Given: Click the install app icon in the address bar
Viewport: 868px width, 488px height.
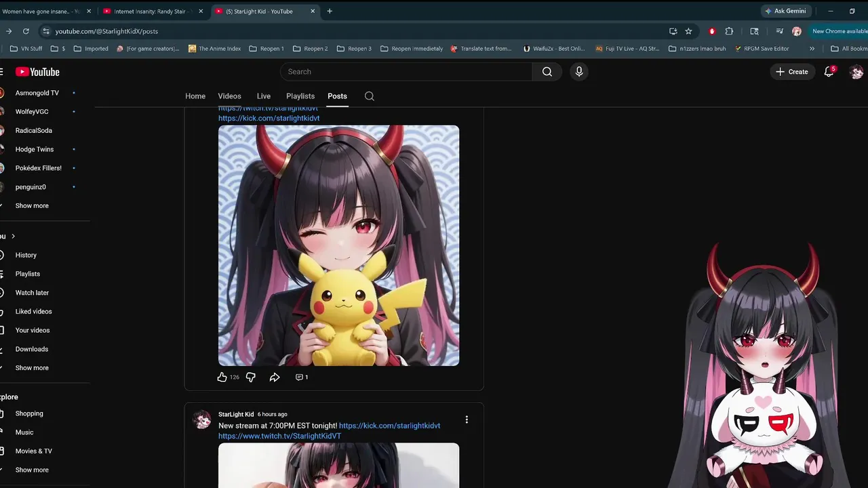Looking at the screenshot, I should [673, 31].
